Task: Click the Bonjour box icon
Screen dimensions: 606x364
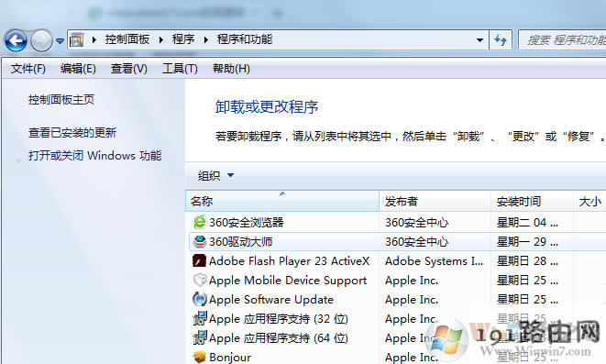Action: click(200, 357)
